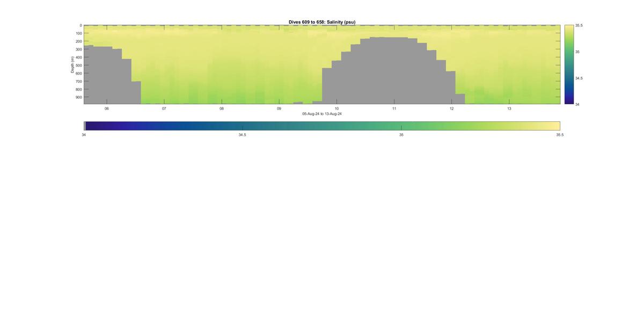This screenshot has width=644, height=334.
Task: Select the "10" x-axis tick label
Action: [x=336, y=108]
